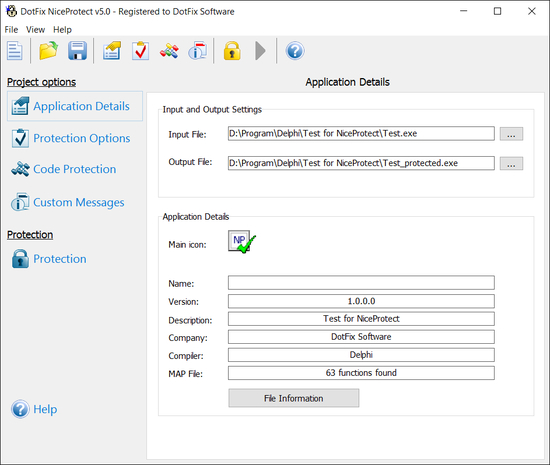Click the Company field DotFix Software
Screen dimensions: 550x465
coord(361,337)
